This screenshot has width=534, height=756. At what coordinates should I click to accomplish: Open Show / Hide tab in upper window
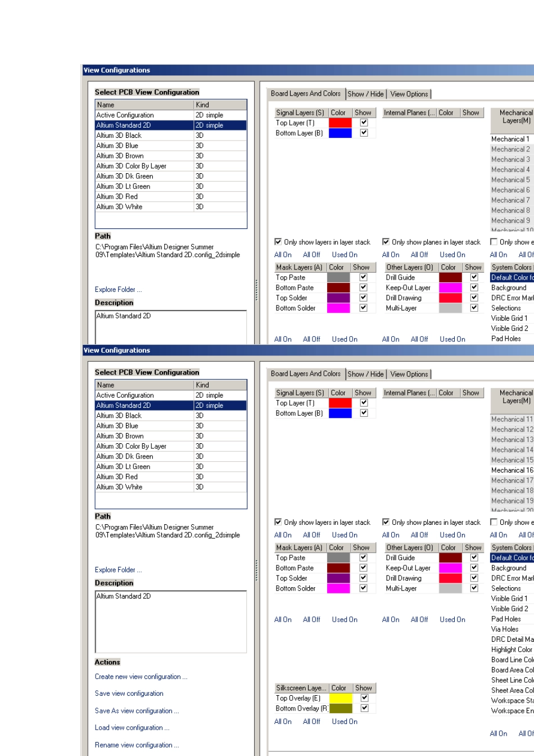point(365,94)
